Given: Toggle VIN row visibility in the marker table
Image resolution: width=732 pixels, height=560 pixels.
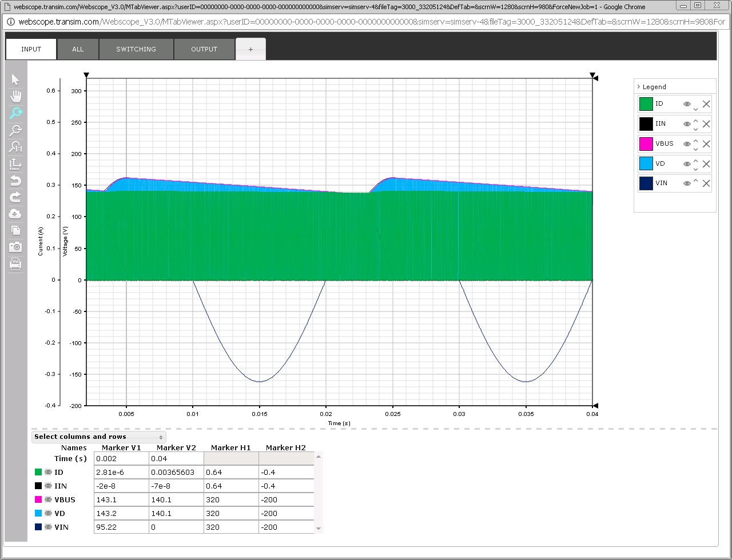Looking at the screenshot, I should [49, 527].
